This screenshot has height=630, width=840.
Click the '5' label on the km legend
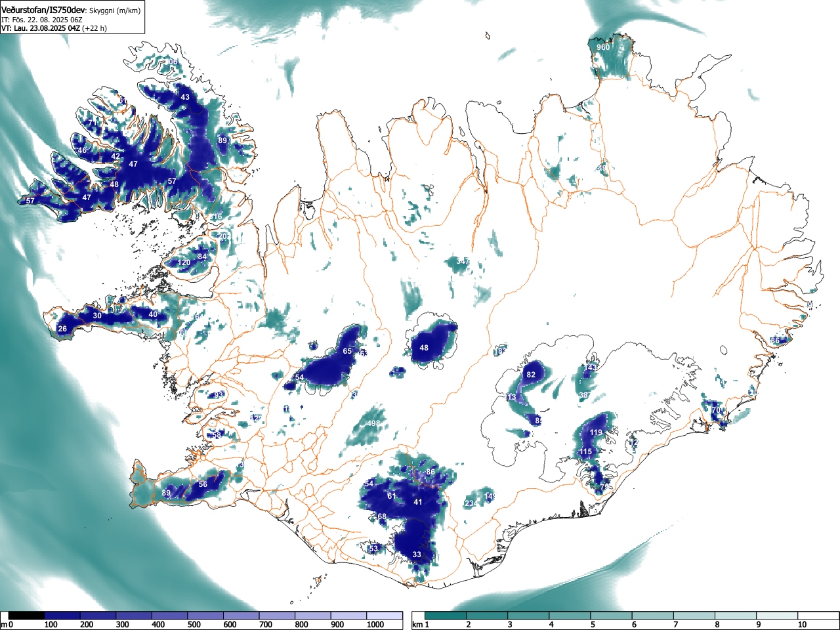click(x=593, y=625)
